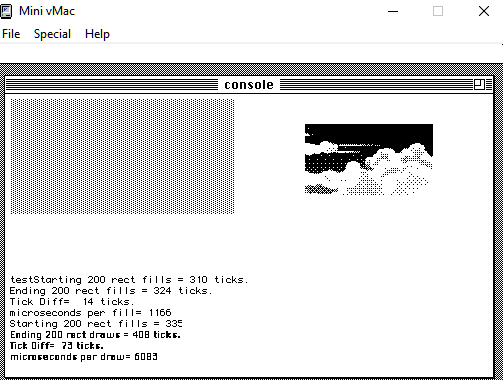Click the line 'microseconds per draw= 6083'
This screenshot has width=503, height=380.
tap(84, 357)
